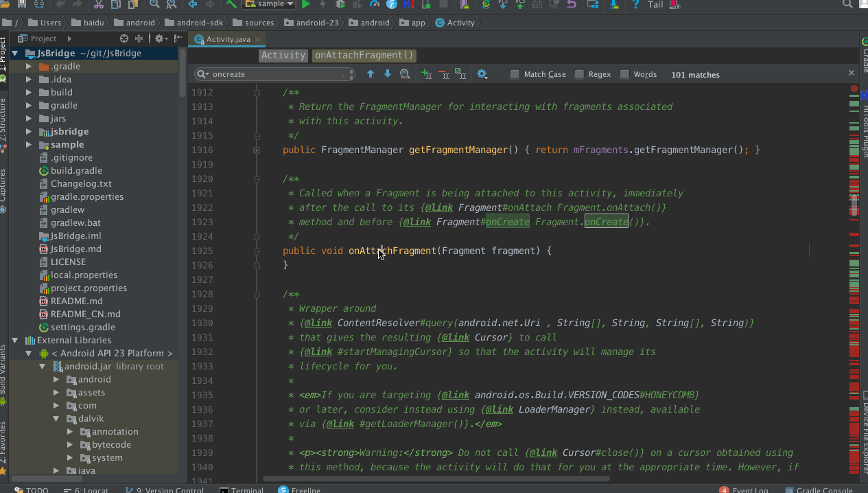Click the Undo purple arrow icon
Viewport: 868px width, 493px height.
coord(571,4)
